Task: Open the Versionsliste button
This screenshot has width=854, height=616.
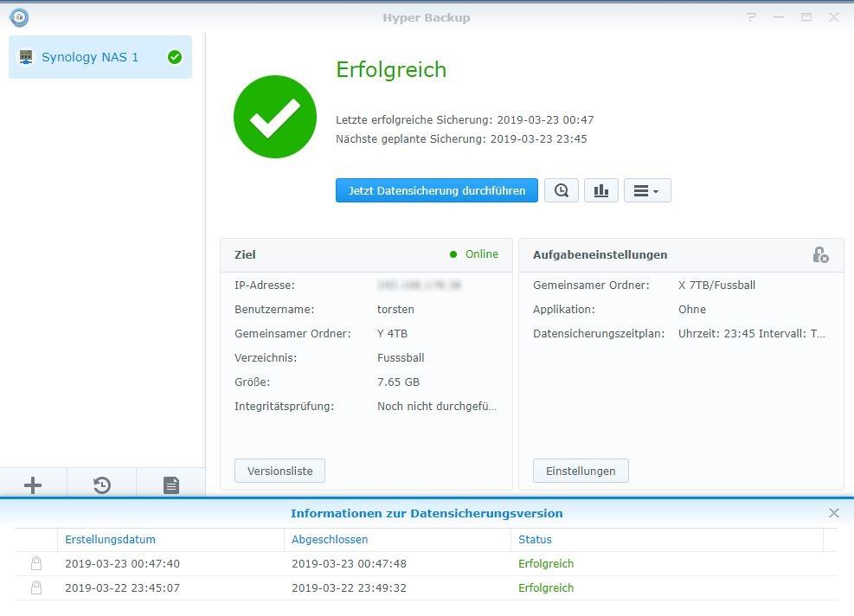Action: [x=280, y=472]
